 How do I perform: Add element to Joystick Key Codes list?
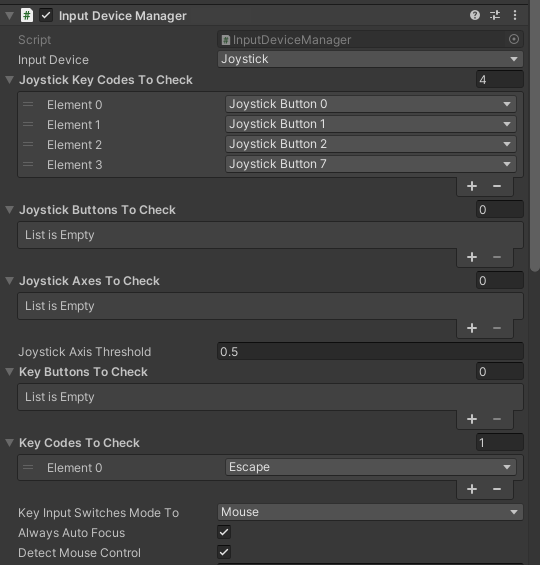pyautogui.click(x=472, y=186)
